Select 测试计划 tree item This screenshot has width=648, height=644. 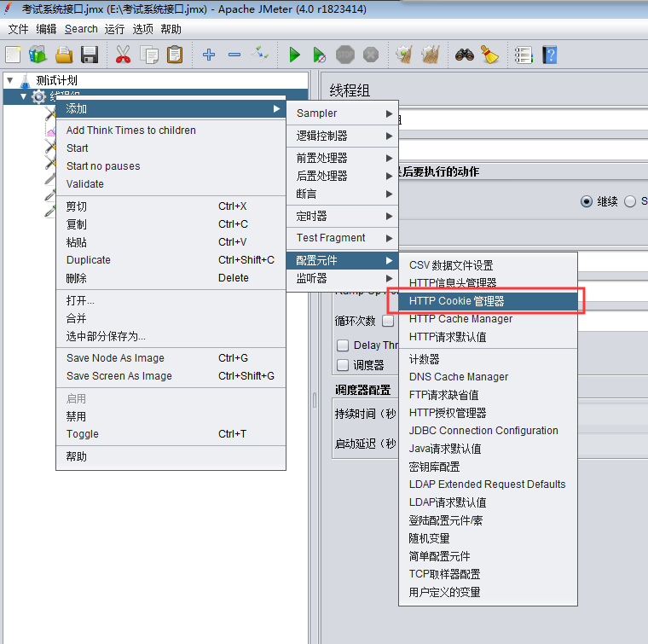56,80
